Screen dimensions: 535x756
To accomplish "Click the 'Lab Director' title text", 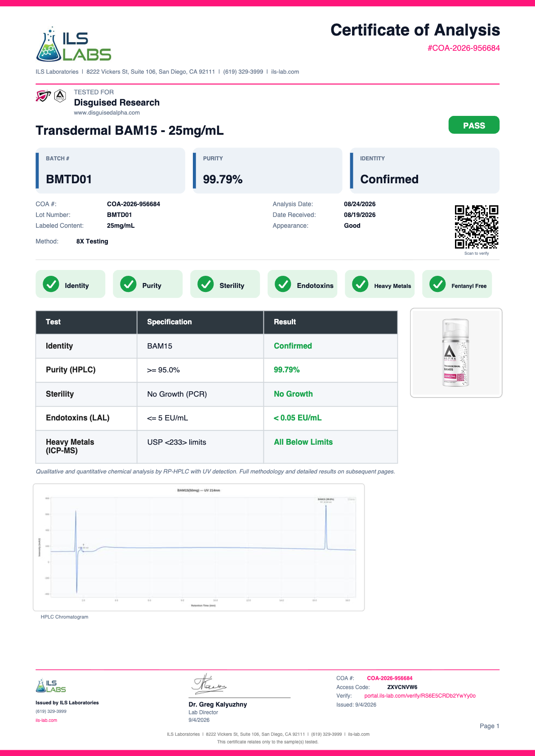I will [203, 712].
